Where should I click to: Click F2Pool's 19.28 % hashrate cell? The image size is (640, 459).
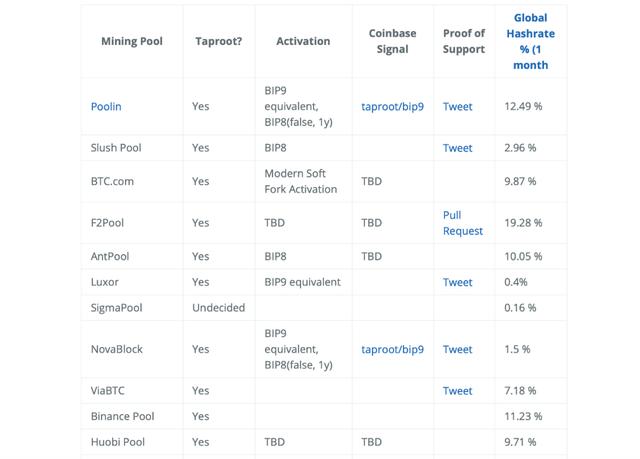pyautogui.click(x=524, y=223)
